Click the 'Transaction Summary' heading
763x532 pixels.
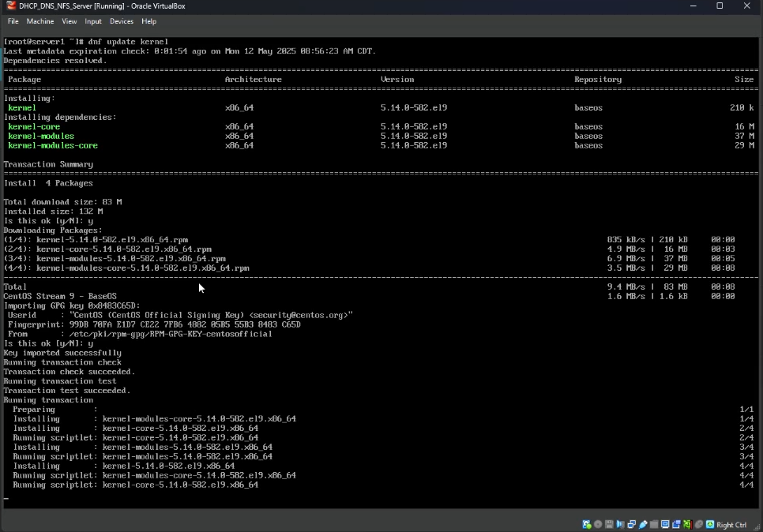48,164
